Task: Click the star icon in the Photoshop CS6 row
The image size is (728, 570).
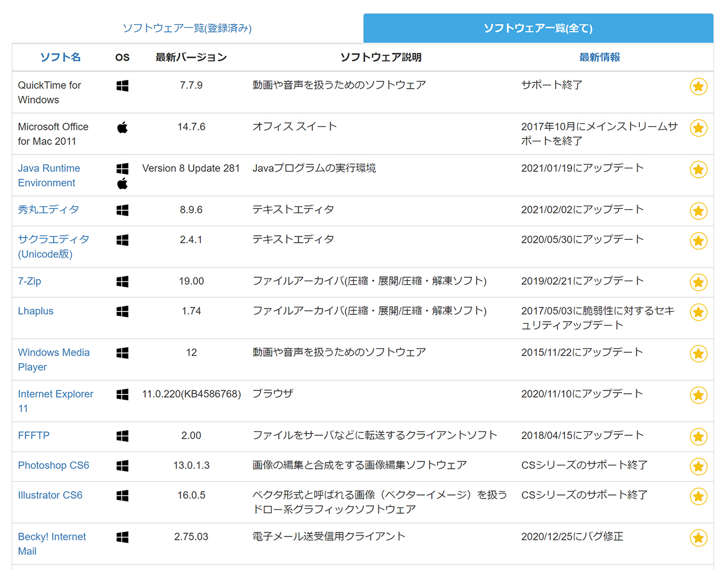Action: coord(698,467)
